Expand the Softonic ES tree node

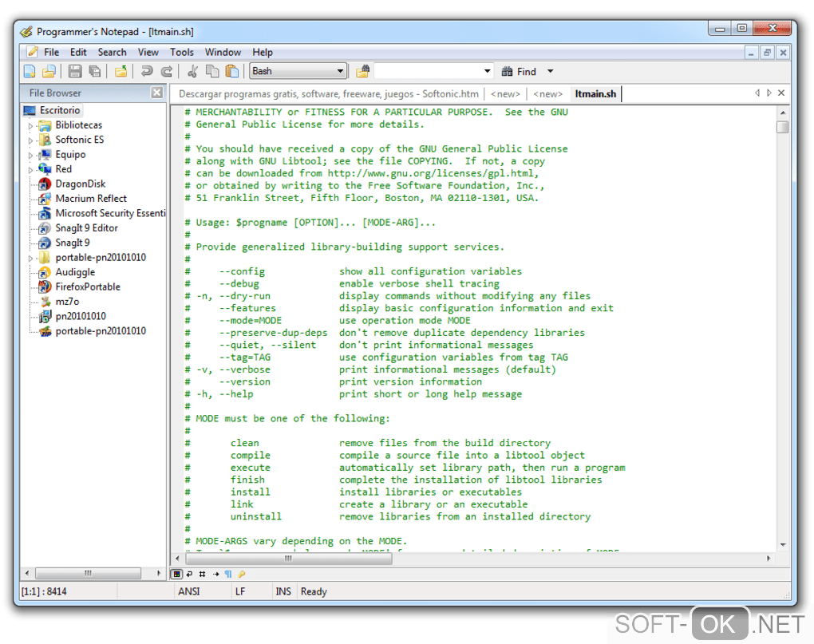coord(30,140)
